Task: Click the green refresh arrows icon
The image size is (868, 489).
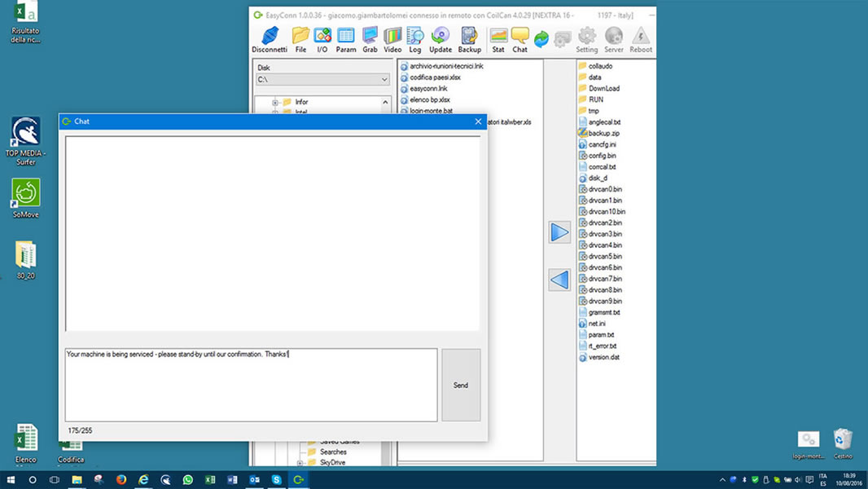Action: pyautogui.click(x=541, y=39)
